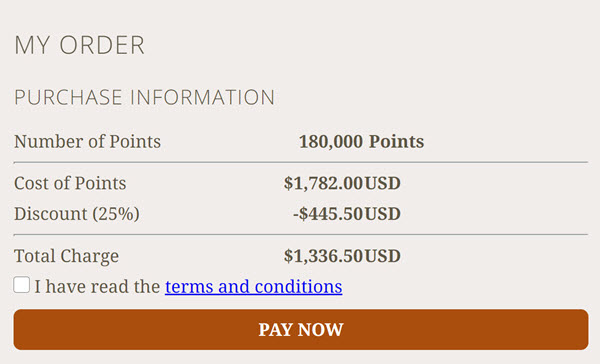Tick the terms and conditions checkbox
Image resolution: width=600 pixels, height=364 pixels.
click(21, 285)
